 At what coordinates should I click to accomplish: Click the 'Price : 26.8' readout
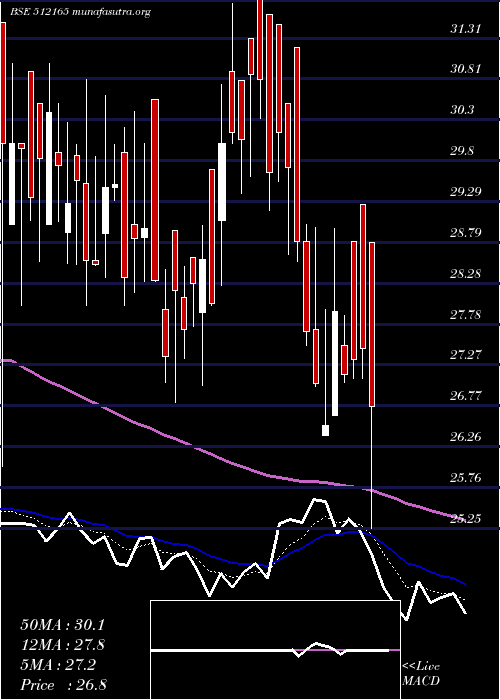click(x=63, y=685)
